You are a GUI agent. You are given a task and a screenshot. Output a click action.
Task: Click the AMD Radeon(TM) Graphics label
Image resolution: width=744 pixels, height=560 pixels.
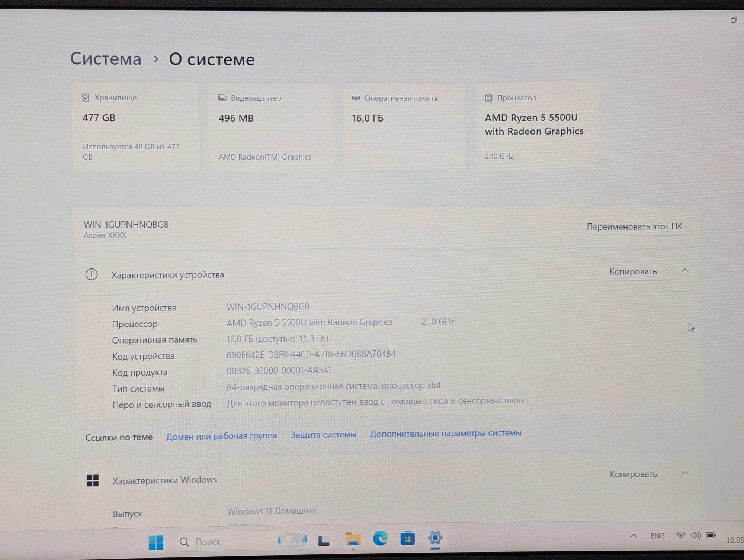pyautogui.click(x=265, y=157)
